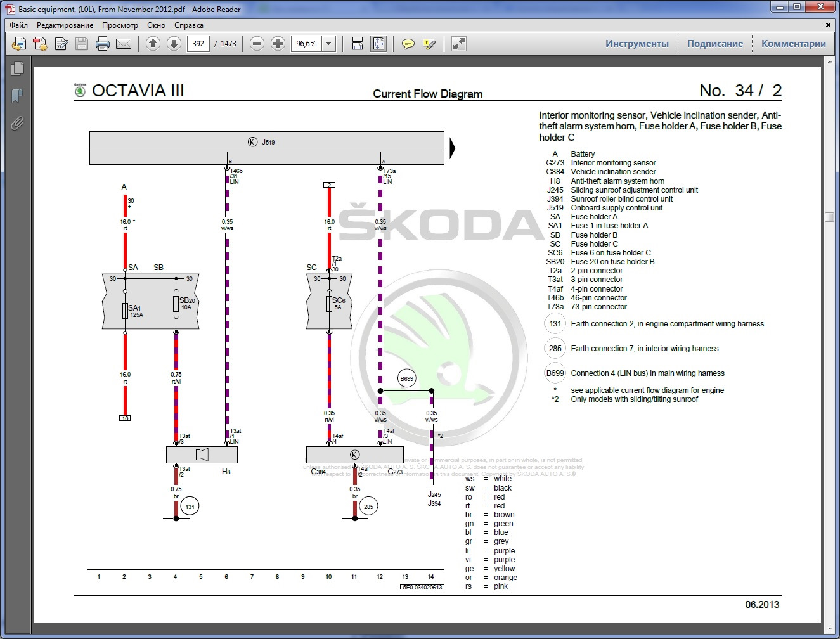Click the H8 horn symbol in diagram
The image size is (840, 639).
(202, 455)
